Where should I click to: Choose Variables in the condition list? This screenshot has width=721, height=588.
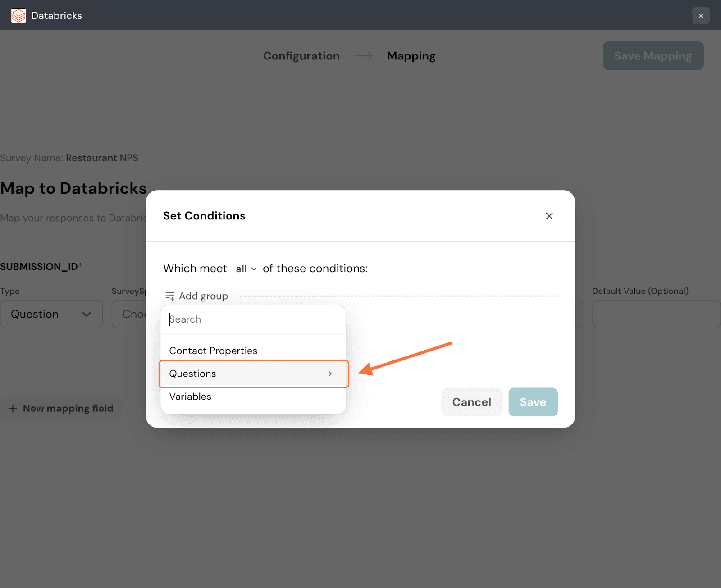click(190, 397)
